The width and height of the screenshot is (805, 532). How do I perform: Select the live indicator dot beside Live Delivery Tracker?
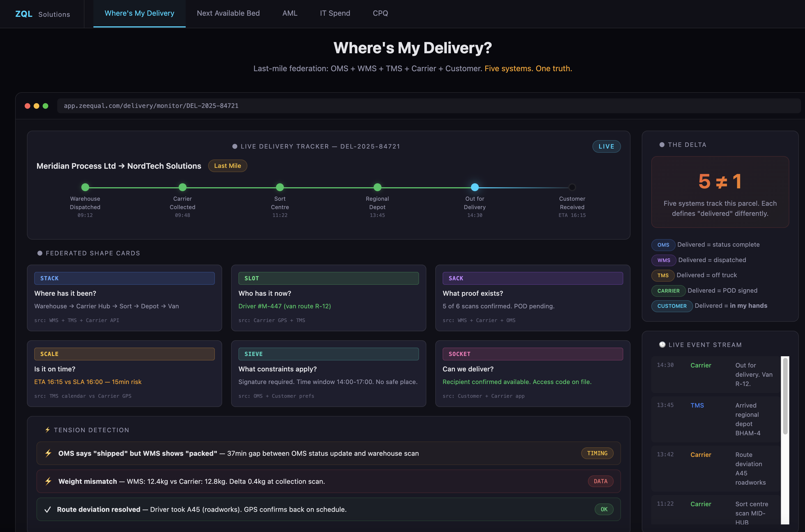(x=234, y=146)
